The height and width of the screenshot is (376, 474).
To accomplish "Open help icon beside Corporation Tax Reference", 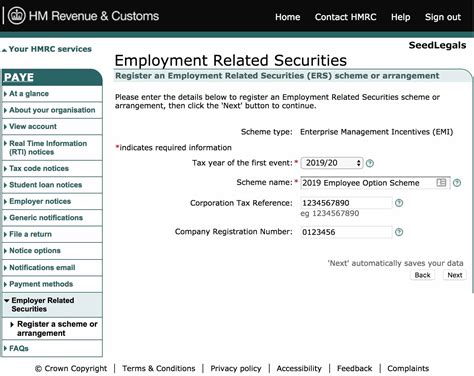I will pyautogui.click(x=399, y=203).
